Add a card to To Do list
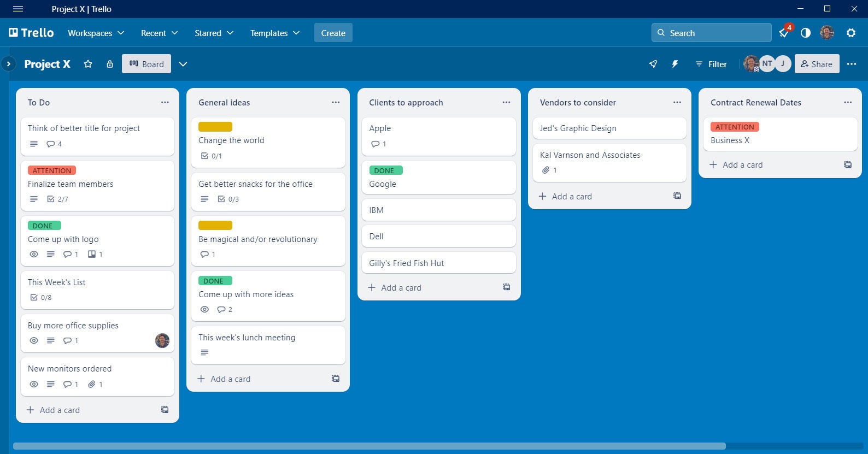This screenshot has width=868, height=454. (x=53, y=410)
